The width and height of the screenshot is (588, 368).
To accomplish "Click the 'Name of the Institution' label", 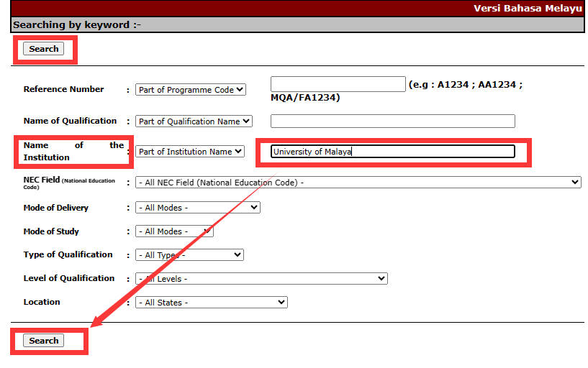I will tap(73, 151).
